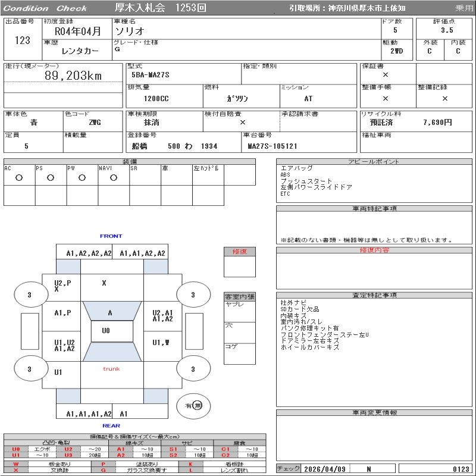Click the 乗用 label in header
Image resolution: width=476 pixels, height=476 pixels.
464,8
